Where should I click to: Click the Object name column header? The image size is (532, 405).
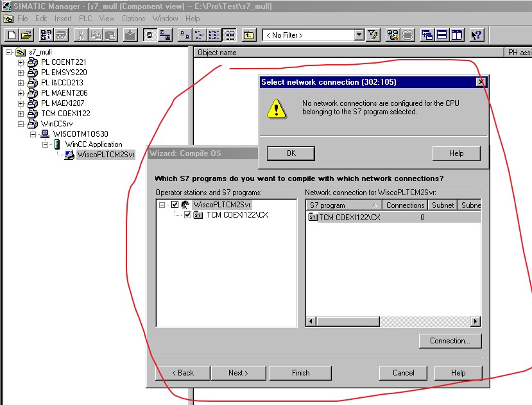tap(349, 53)
